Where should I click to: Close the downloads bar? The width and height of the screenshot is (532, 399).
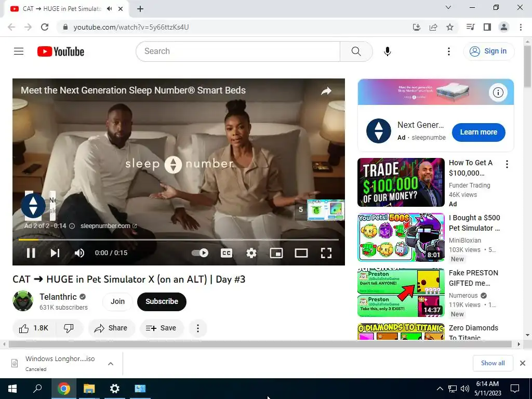(523, 363)
